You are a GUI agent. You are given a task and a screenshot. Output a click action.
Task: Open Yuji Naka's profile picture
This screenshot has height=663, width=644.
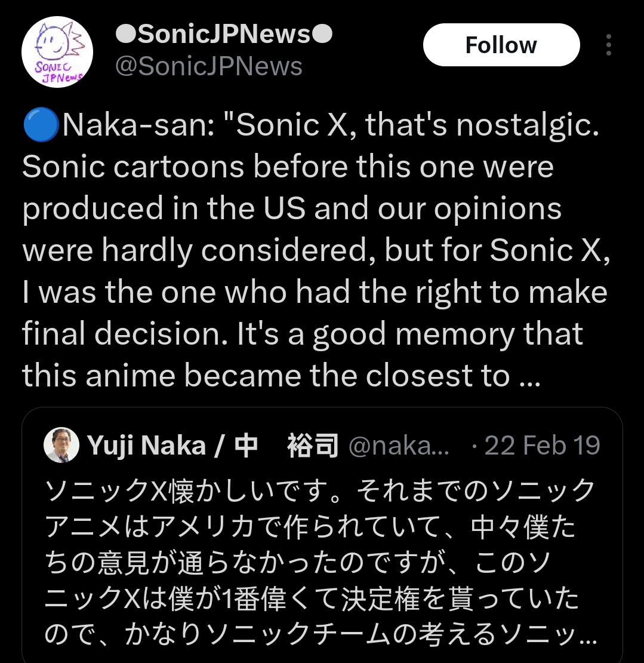[x=61, y=445]
